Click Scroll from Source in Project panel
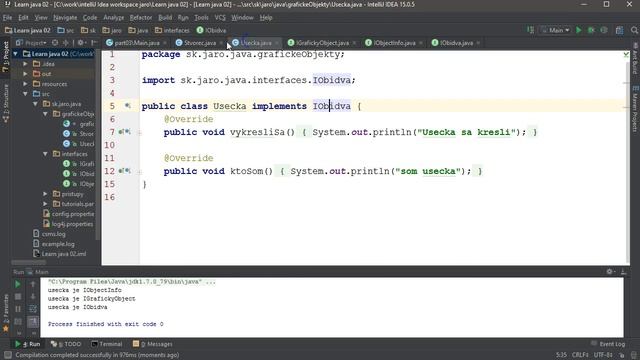 [x=55, y=42]
